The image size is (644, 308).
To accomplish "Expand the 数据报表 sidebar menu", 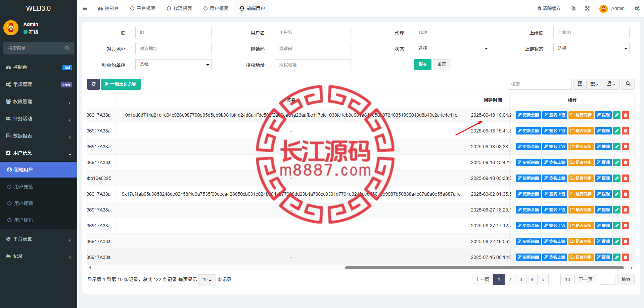I will (x=39, y=136).
